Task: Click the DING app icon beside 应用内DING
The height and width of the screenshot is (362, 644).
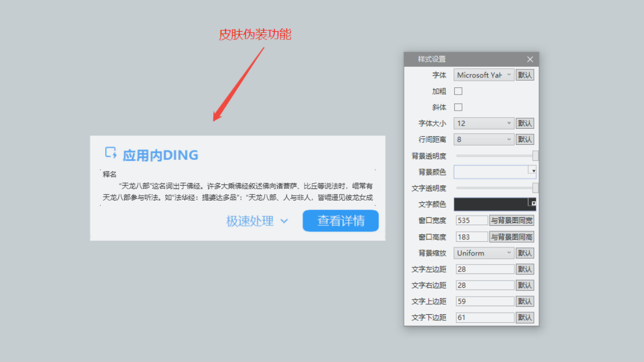Action: (111, 153)
